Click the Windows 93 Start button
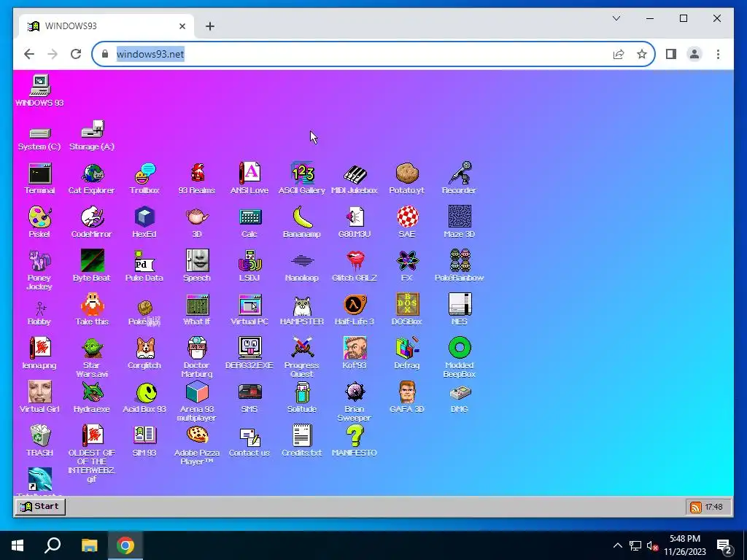The image size is (747, 560). point(40,507)
